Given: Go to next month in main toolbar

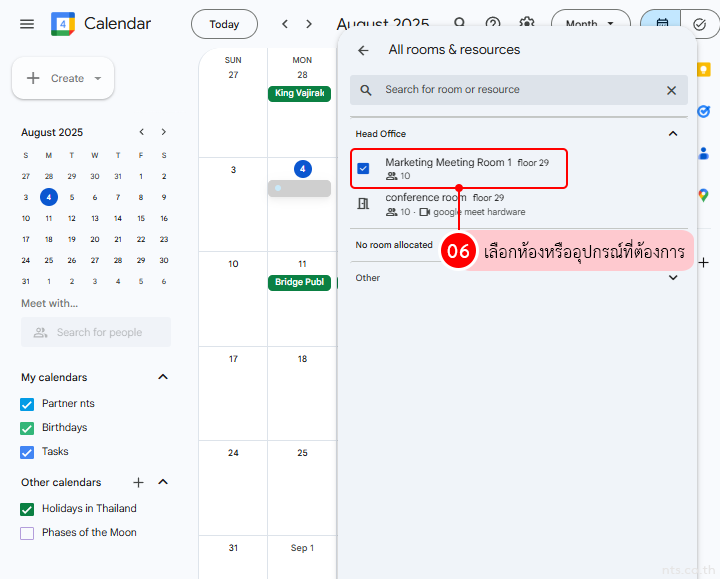Looking at the screenshot, I should 309,24.
